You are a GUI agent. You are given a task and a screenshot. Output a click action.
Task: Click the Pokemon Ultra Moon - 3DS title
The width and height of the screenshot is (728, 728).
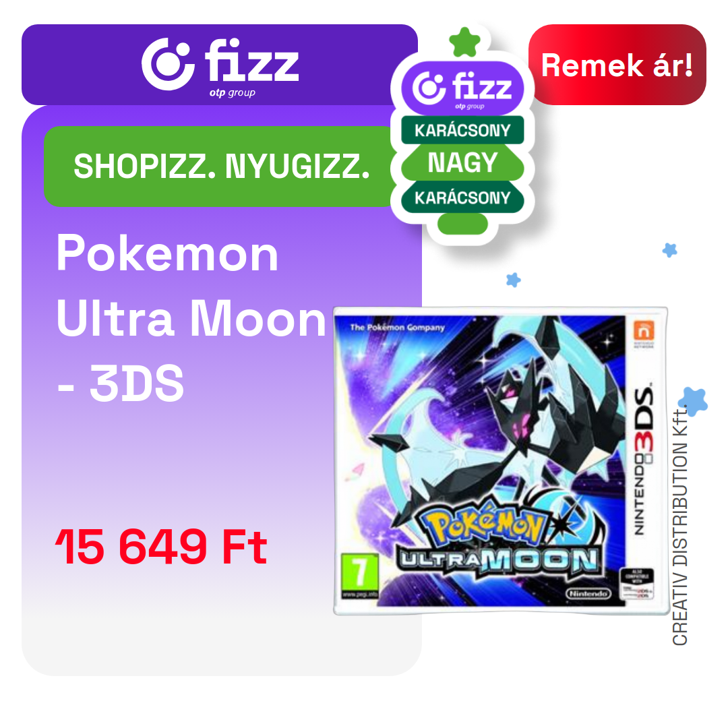(x=190, y=318)
